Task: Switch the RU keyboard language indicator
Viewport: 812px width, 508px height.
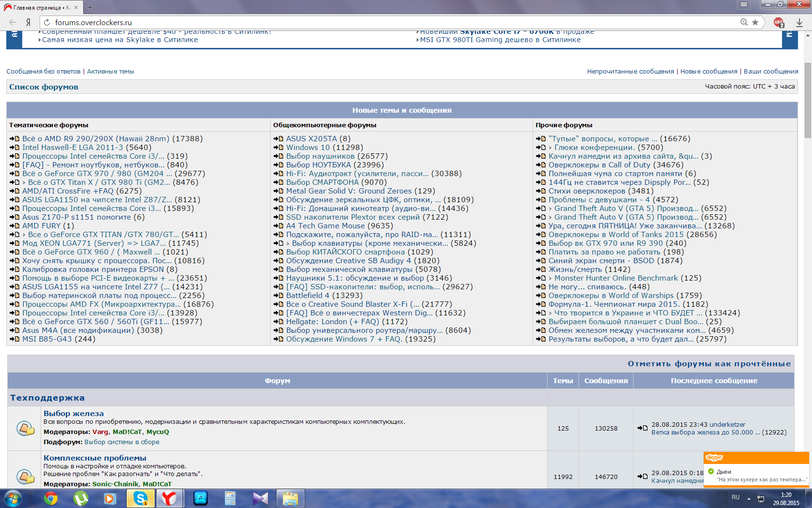Action: click(x=736, y=497)
